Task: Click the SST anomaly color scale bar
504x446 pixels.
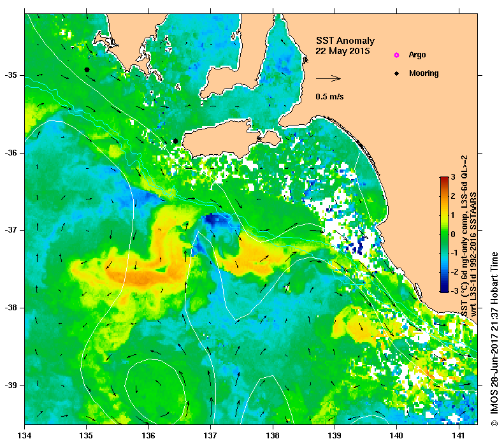Action: [x=444, y=234]
